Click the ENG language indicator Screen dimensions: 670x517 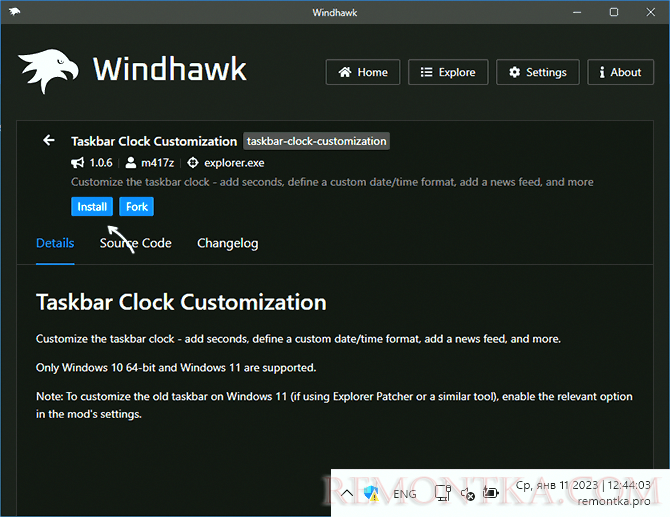(405, 494)
